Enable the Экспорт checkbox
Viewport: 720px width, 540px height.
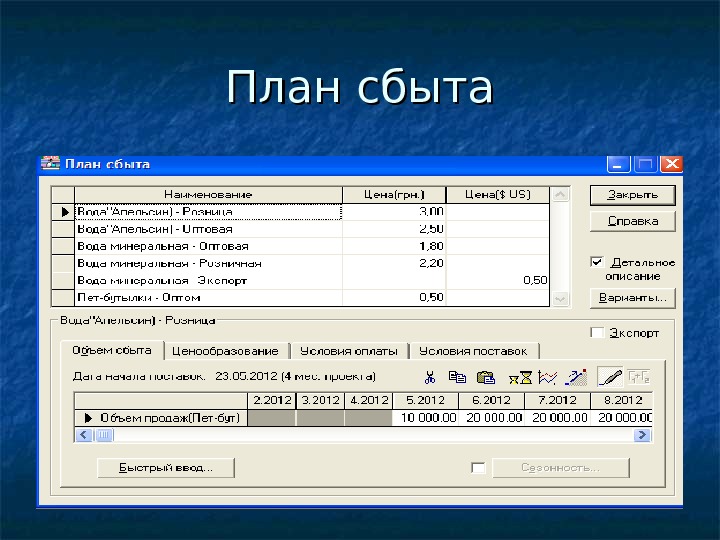tap(597, 332)
